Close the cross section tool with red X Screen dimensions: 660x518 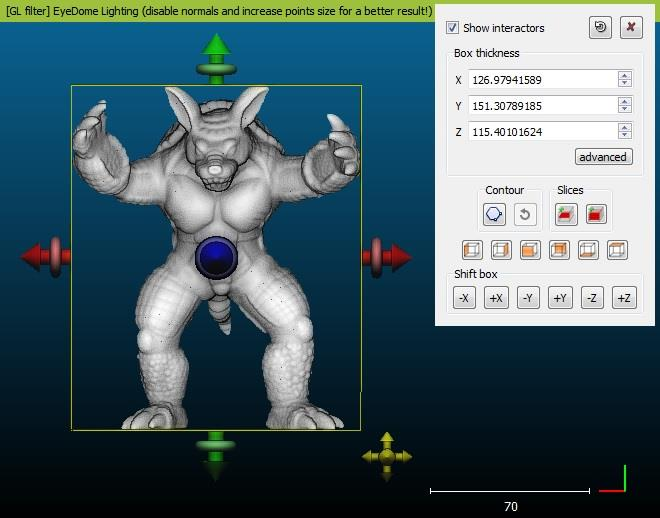click(631, 28)
